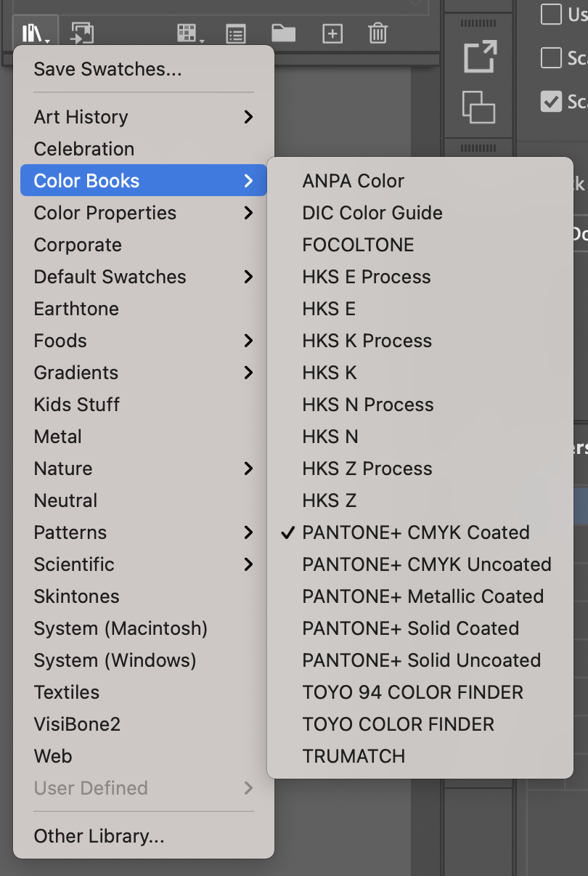Image resolution: width=588 pixels, height=876 pixels.
Task: Click the Swatch Libraries menu icon
Action: pyautogui.click(x=34, y=33)
